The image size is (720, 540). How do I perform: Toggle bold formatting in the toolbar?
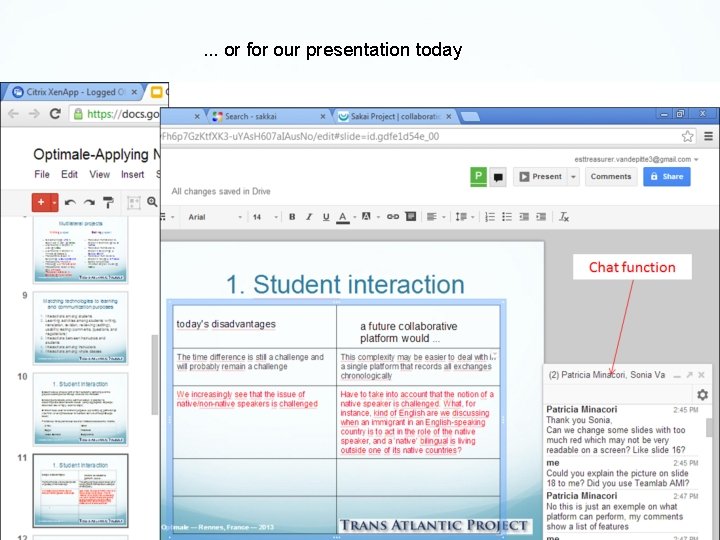tap(292, 217)
